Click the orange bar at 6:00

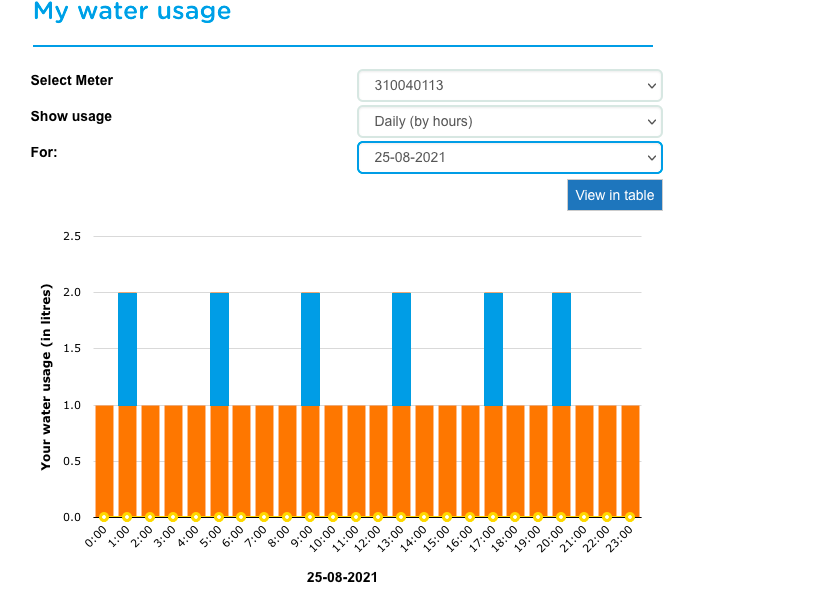(241, 461)
